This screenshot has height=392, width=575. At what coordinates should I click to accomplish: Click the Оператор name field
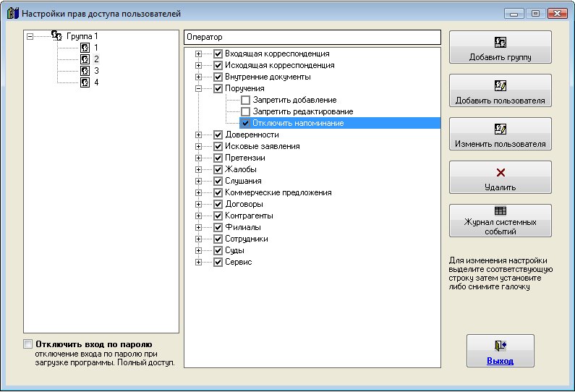pyautogui.click(x=312, y=37)
